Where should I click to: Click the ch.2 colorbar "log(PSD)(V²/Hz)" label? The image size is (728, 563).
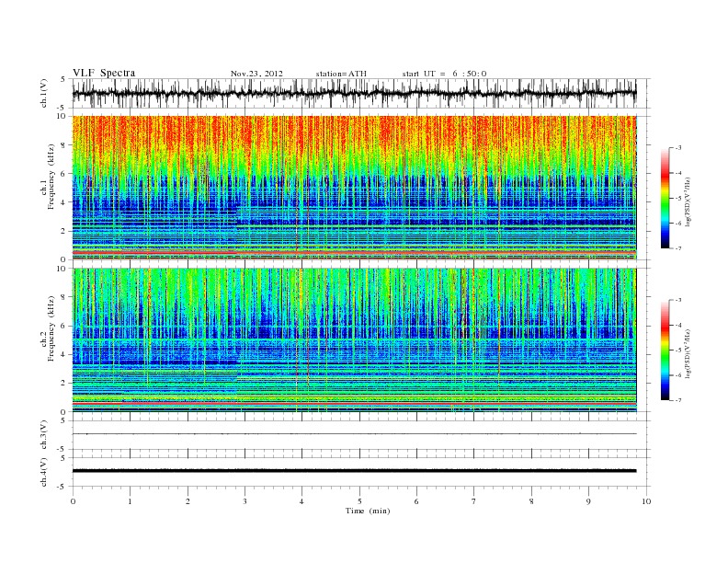coord(688,353)
